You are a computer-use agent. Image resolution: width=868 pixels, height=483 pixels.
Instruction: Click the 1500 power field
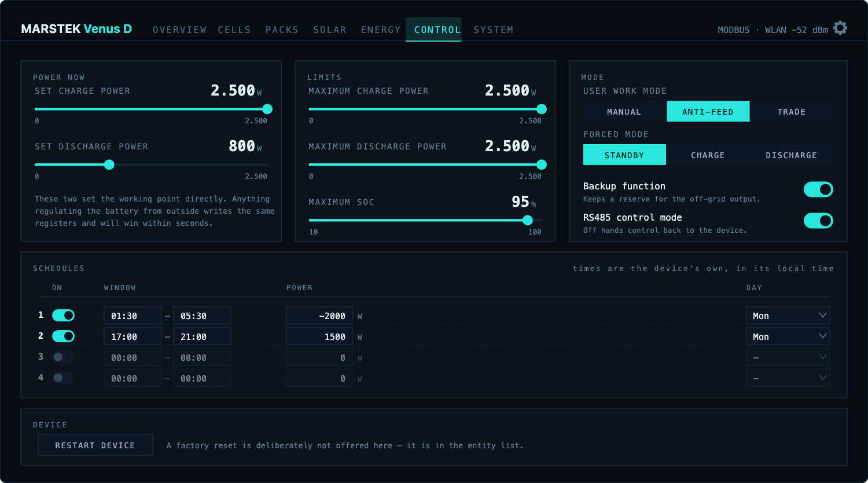tap(319, 336)
